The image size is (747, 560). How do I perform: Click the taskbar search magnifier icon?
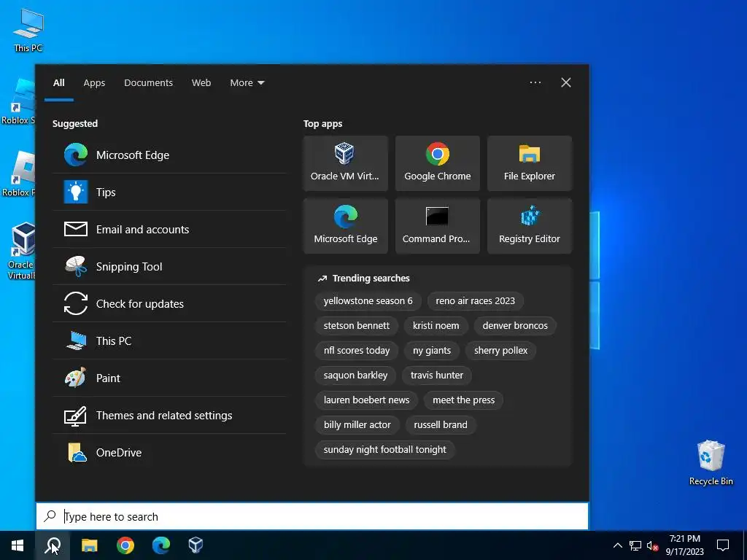53,545
